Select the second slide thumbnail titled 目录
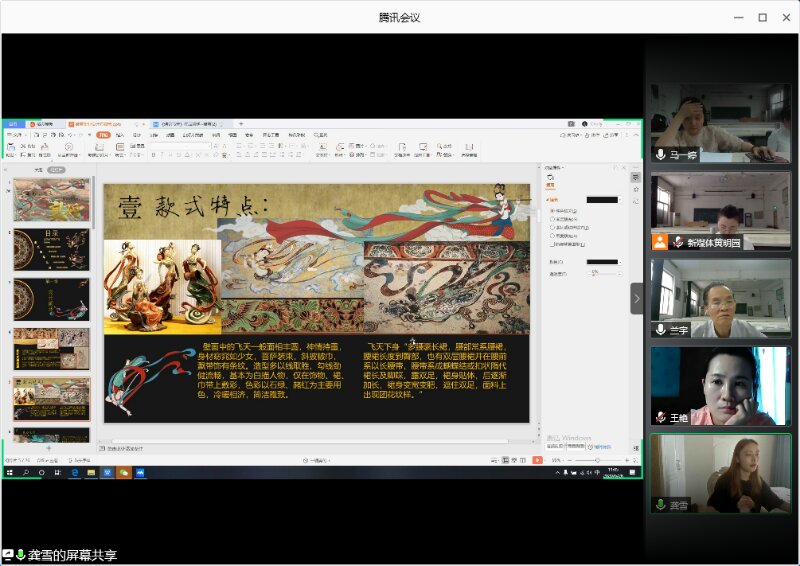This screenshot has width=800, height=566. click(x=51, y=250)
